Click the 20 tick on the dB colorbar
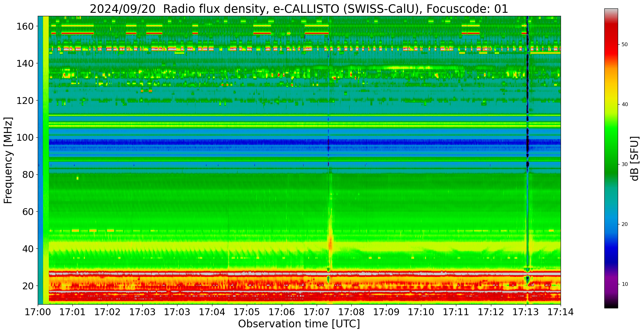This screenshot has width=644, height=333. tap(625, 224)
